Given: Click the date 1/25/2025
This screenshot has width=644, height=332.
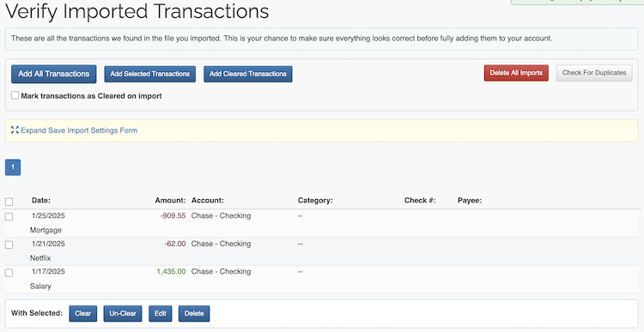Looking at the screenshot, I should 48,216.
